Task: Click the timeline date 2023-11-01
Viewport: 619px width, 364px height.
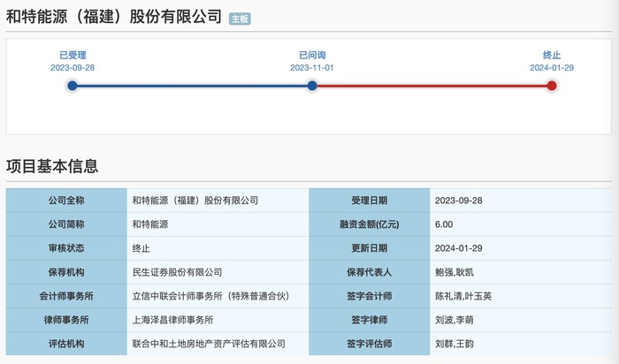Action: click(x=312, y=68)
